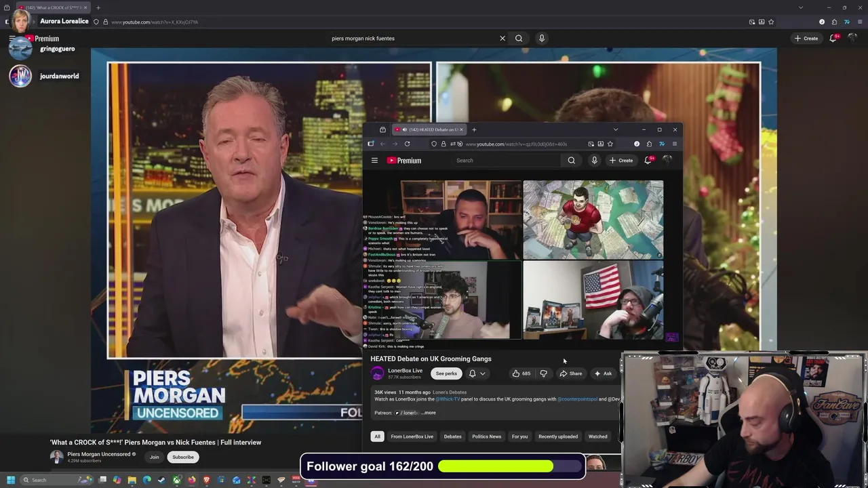The image size is (868, 488).
Task: Go back in small browser window
Action: pos(382,144)
